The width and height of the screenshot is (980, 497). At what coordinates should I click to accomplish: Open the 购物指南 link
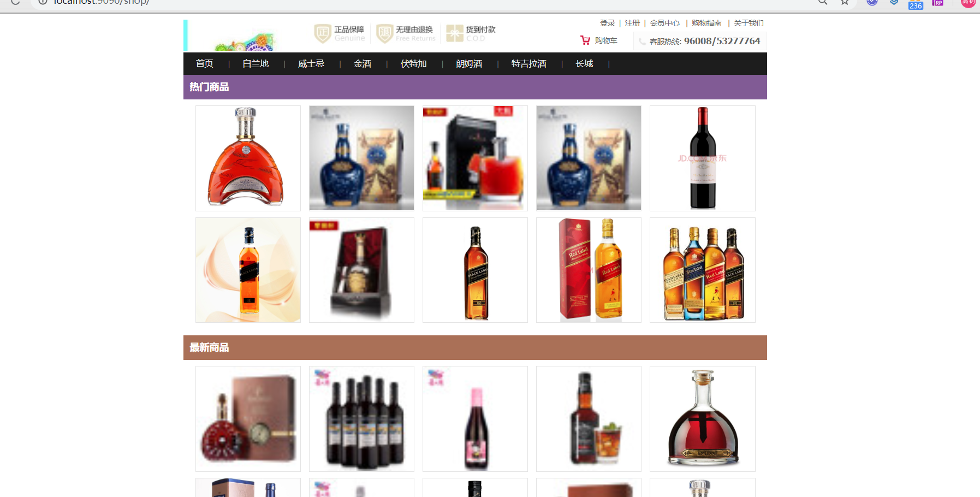[x=706, y=23]
